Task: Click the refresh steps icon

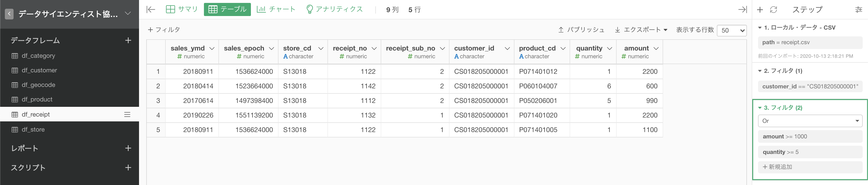Action: [x=774, y=9]
